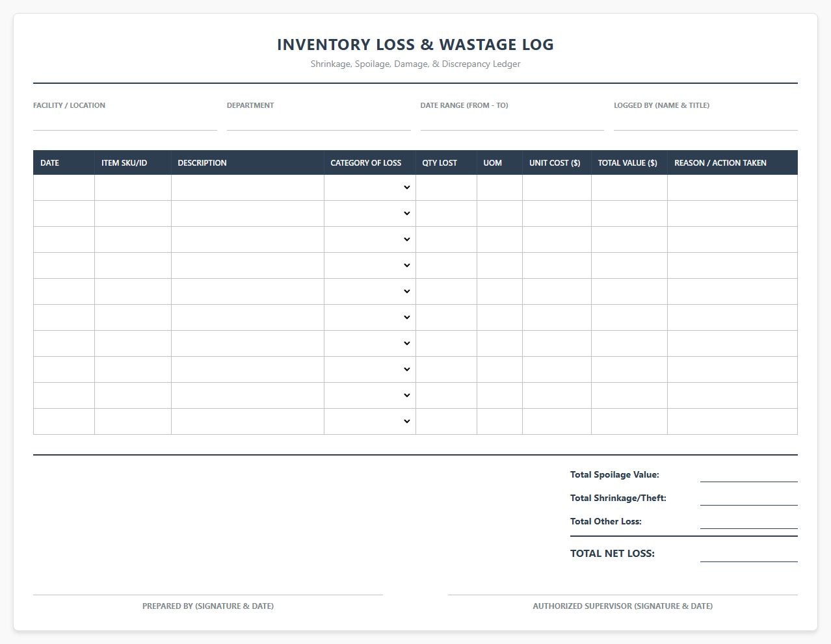Image resolution: width=831 pixels, height=644 pixels.
Task: Click the Shrinkage, Spoilage, Damage subtitle text
Action: tap(415, 64)
